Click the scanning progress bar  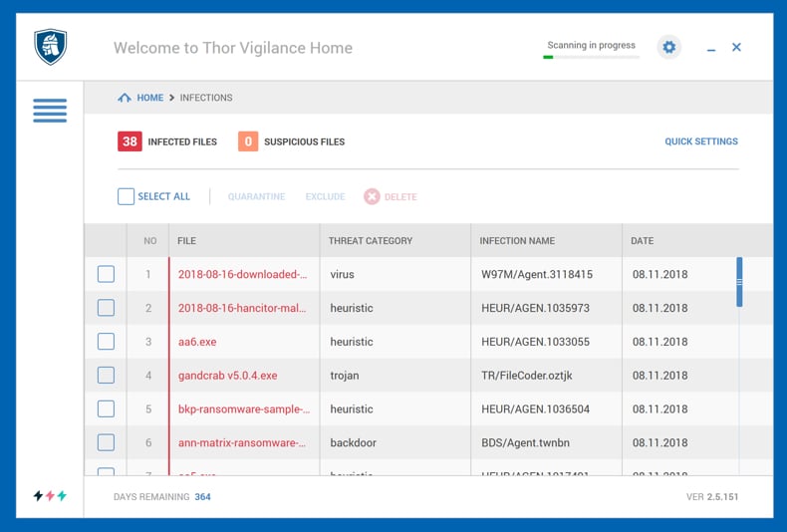coord(592,57)
